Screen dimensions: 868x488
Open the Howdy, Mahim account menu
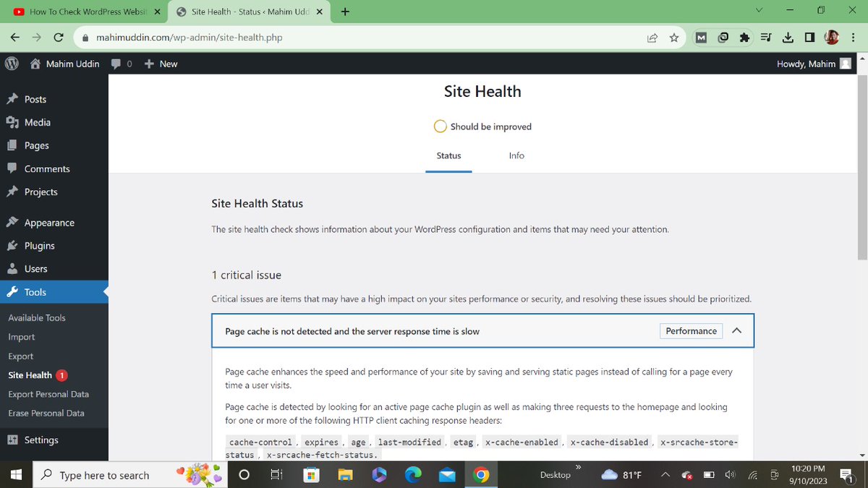tap(814, 64)
